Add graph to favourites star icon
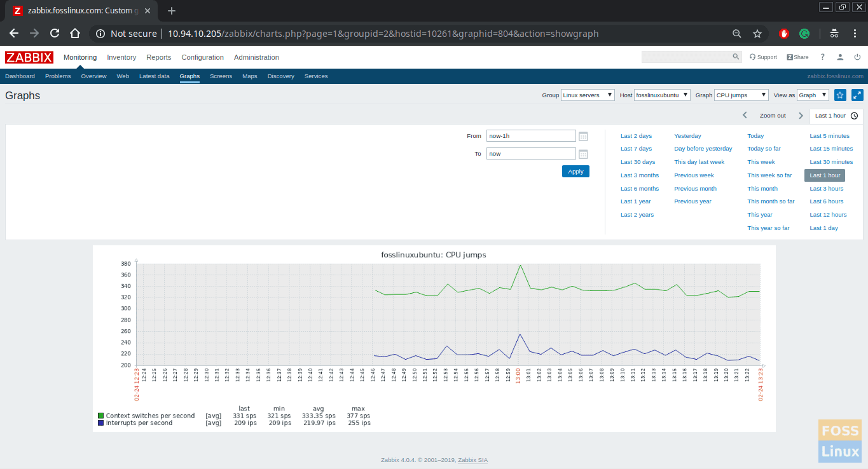The height and width of the screenshot is (469, 868). 840,95
